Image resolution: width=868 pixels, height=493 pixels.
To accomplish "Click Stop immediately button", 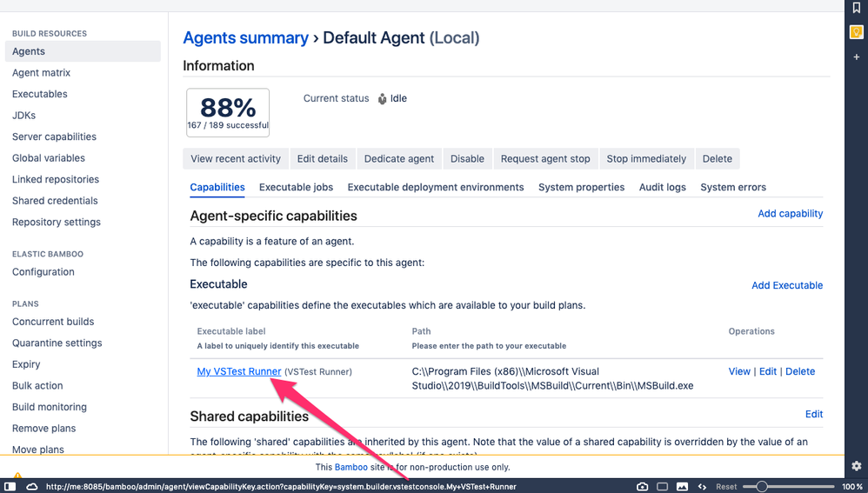I will pos(646,159).
